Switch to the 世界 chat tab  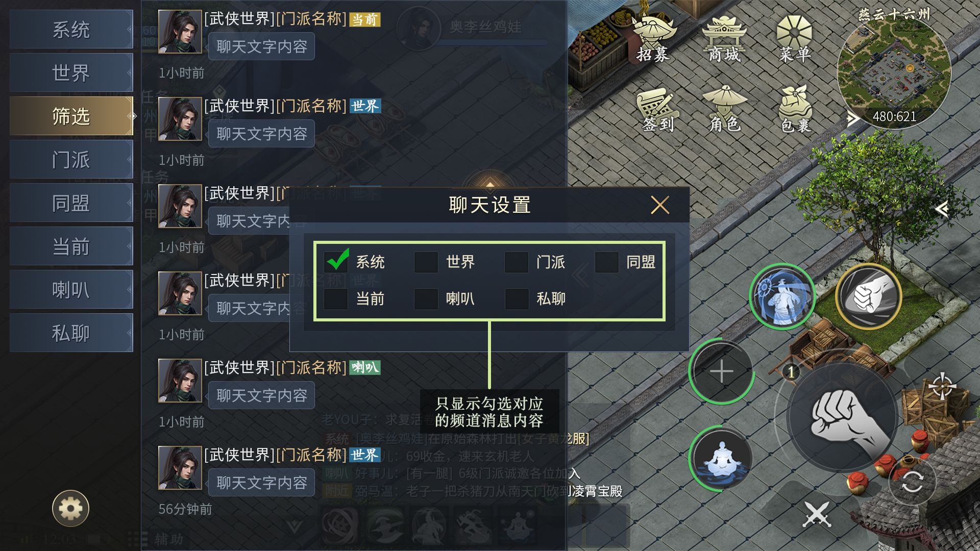click(71, 72)
